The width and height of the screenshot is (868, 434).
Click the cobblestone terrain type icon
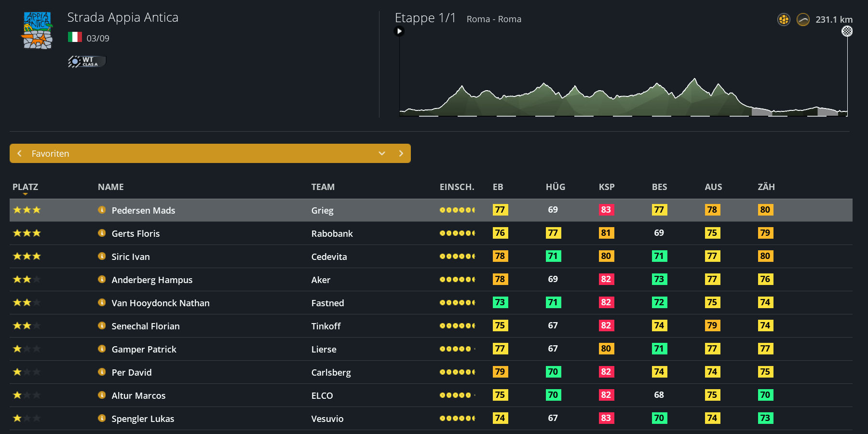coord(784,20)
